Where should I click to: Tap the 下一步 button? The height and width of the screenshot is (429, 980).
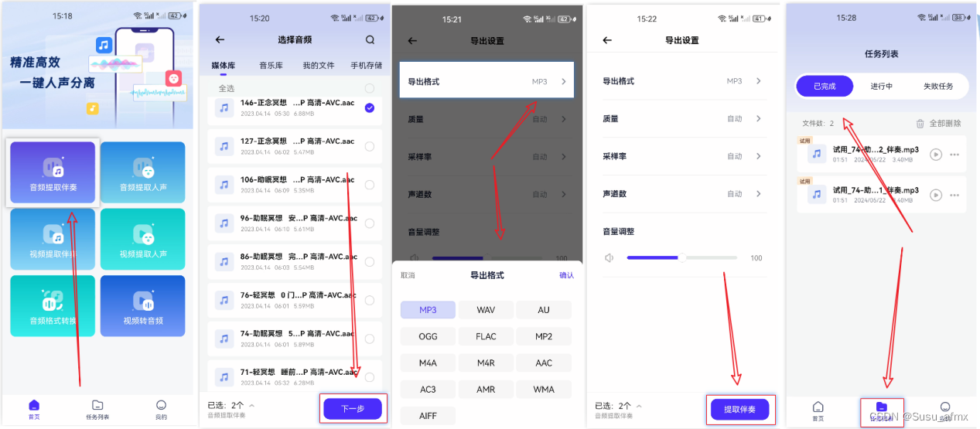[x=353, y=409]
